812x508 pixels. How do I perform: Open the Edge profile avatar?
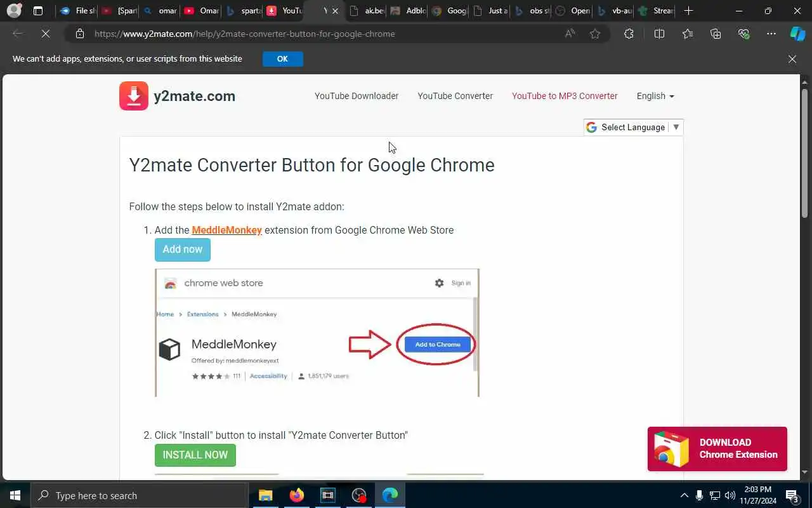click(14, 11)
